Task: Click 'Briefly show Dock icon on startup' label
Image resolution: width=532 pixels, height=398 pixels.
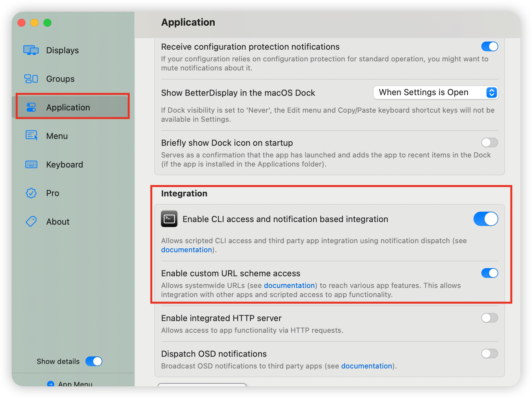Action: coord(227,143)
